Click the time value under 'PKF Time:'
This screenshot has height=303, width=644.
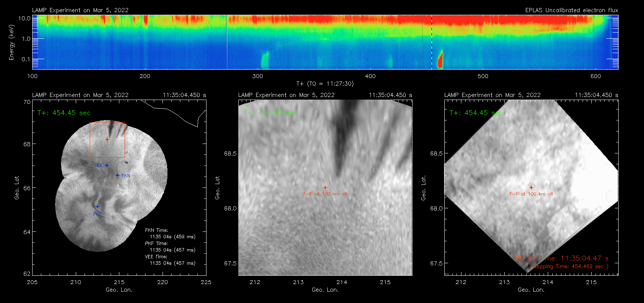coord(173,250)
